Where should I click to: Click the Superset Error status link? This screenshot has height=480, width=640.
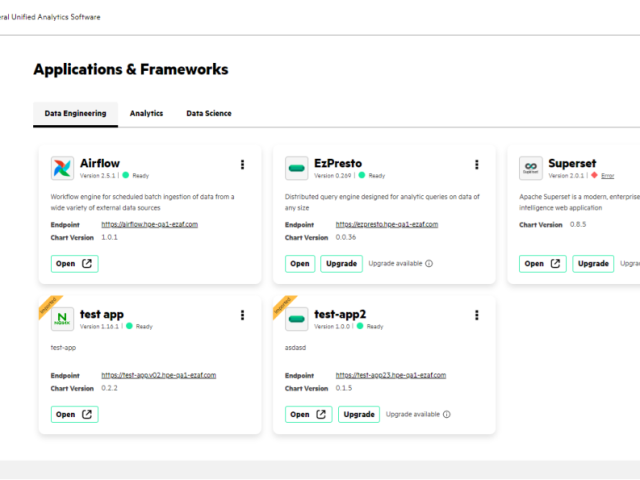(607, 176)
